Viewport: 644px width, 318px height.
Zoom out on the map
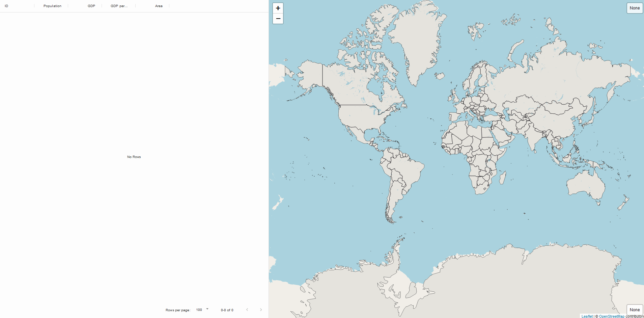coord(278,19)
